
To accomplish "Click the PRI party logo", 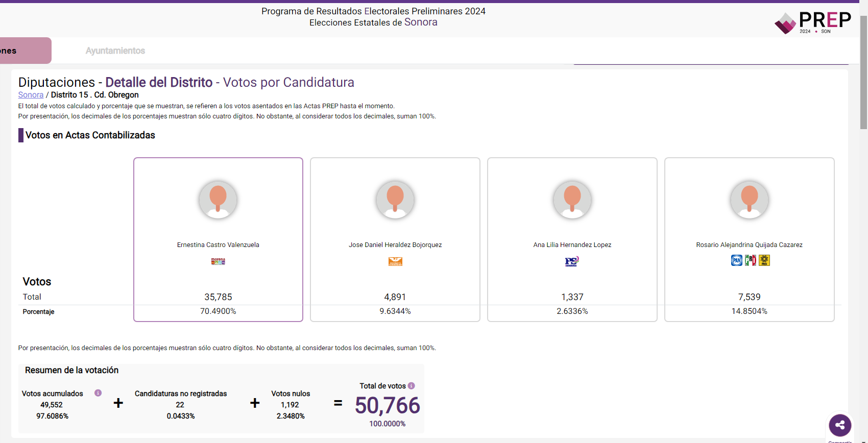I will [750, 261].
